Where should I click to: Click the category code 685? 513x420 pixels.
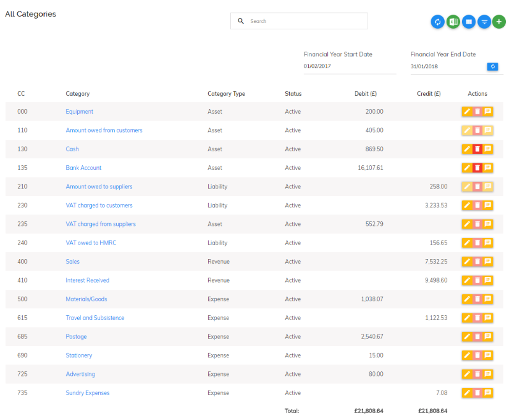point(22,336)
